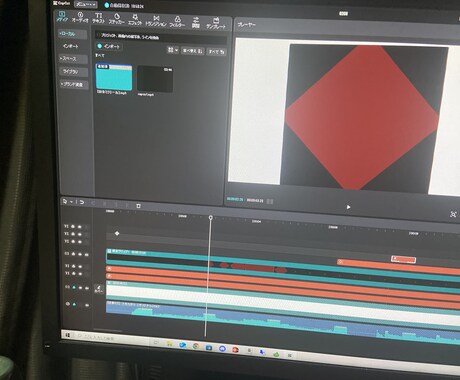The width and height of the screenshot is (460, 380).
Task: Switch to the テキスト text tab
Action: pos(99,18)
